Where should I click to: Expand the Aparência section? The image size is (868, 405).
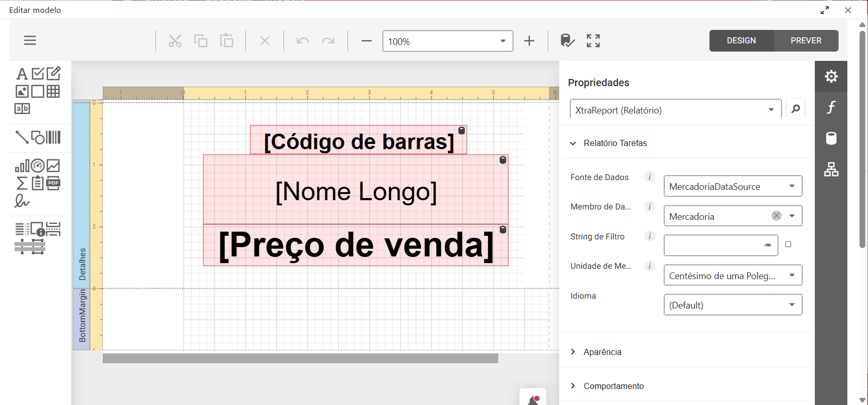point(602,352)
